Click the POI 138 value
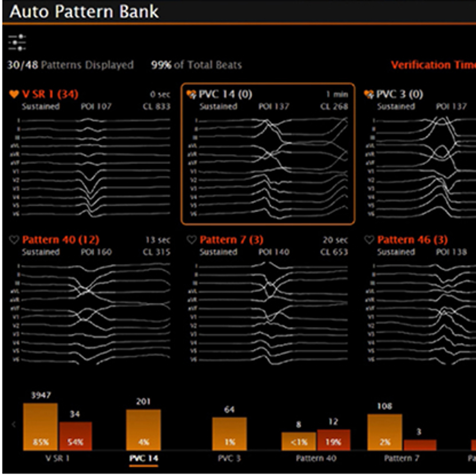The width and height of the screenshot is (476, 476). coord(451,252)
